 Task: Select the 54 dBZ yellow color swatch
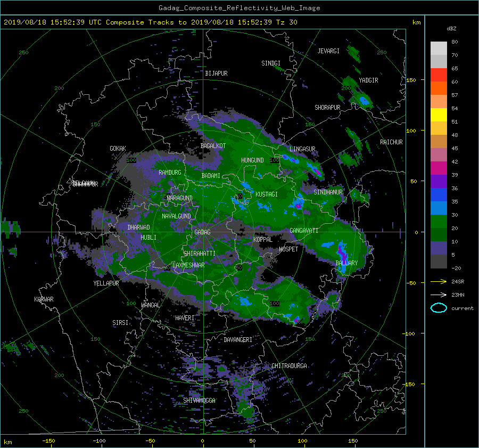point(439,115)
